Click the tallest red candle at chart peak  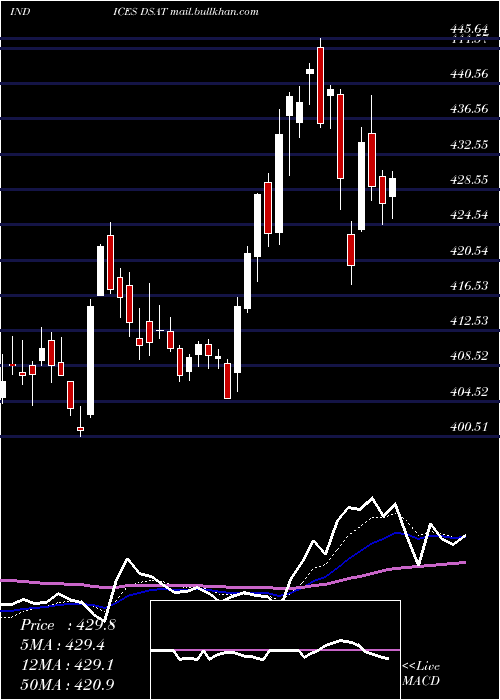tap(321, 85)
